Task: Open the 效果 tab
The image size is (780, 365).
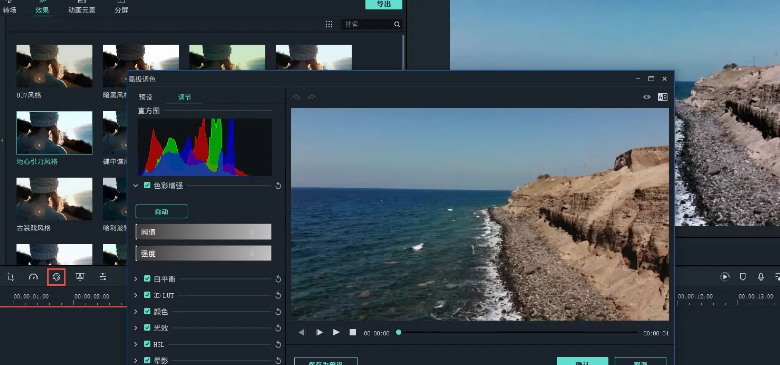Action: [x=42, y=9]
